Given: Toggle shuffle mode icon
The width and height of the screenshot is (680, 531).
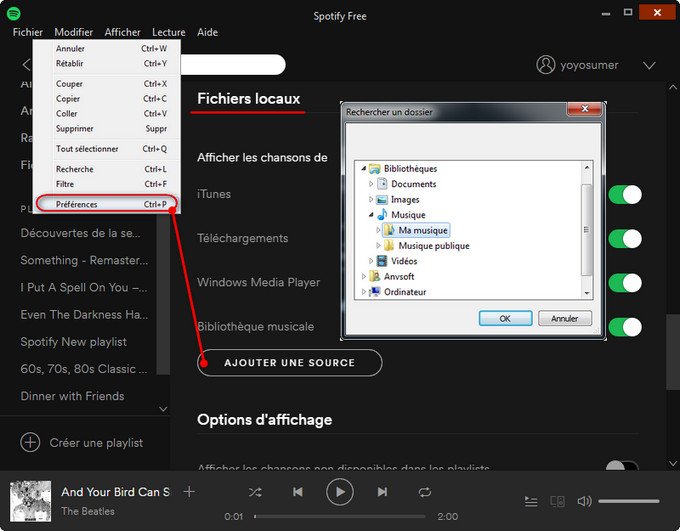Looking at the screenshot, I should [255, 492].
